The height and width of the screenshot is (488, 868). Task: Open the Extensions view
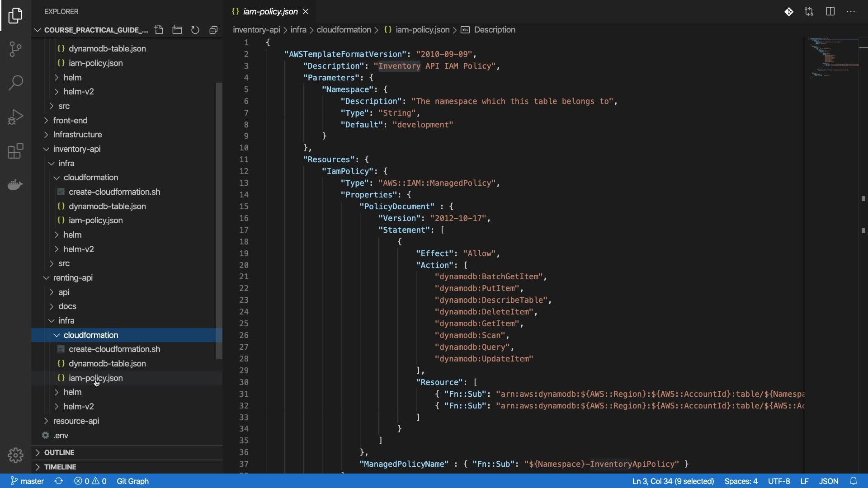15,151
